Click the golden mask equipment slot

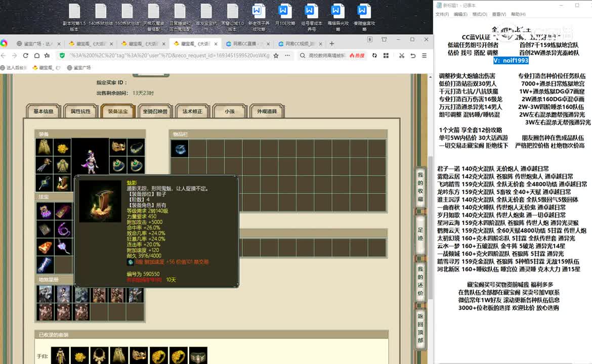coord(118,147)
